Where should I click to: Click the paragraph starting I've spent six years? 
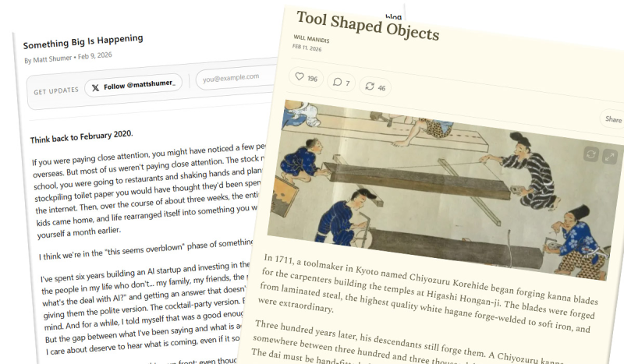(x=147, y=309)
